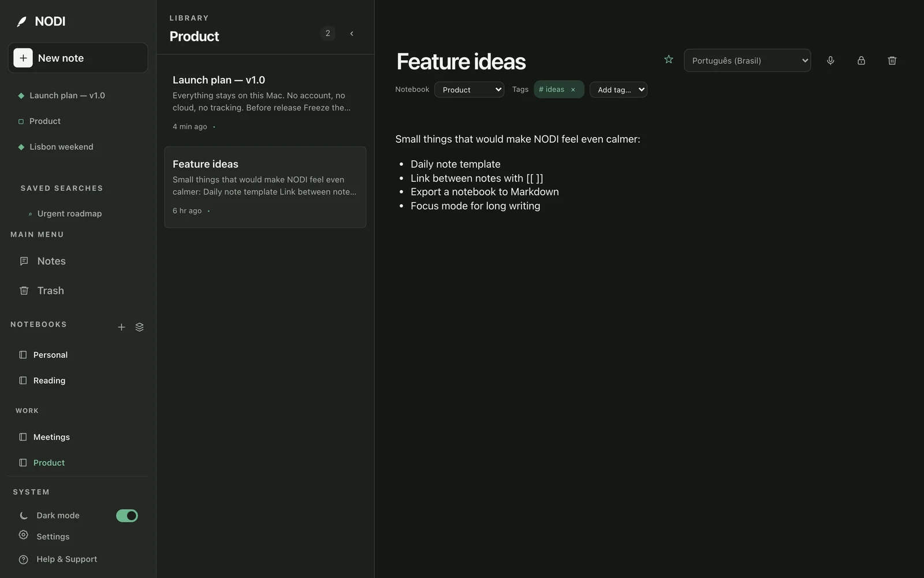Open Trash in main menu
Image resolution: width=924 pixels, height=578 pixels.
click(x=50, y=291)
